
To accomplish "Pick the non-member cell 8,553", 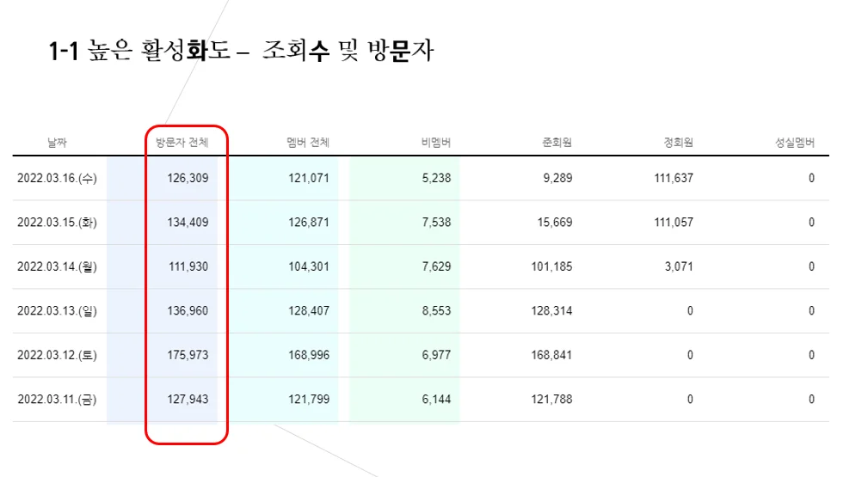I will pyautogui.click(x=436, y=311).
